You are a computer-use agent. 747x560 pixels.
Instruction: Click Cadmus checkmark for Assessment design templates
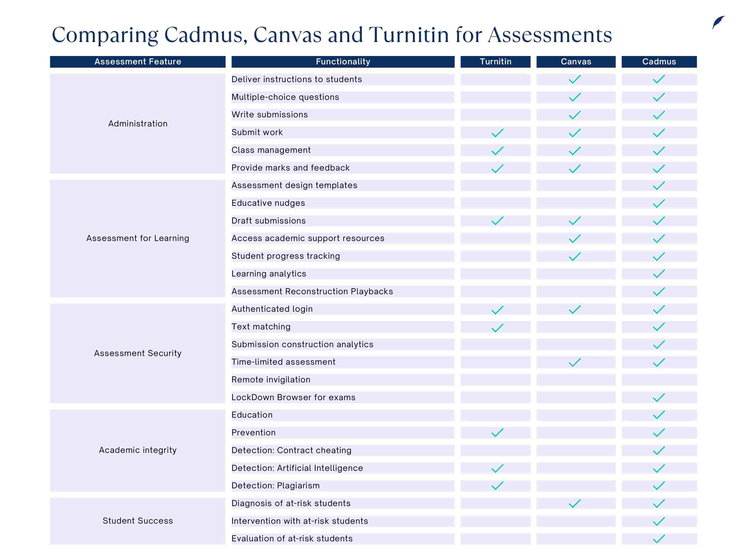(x=659, y=186)
